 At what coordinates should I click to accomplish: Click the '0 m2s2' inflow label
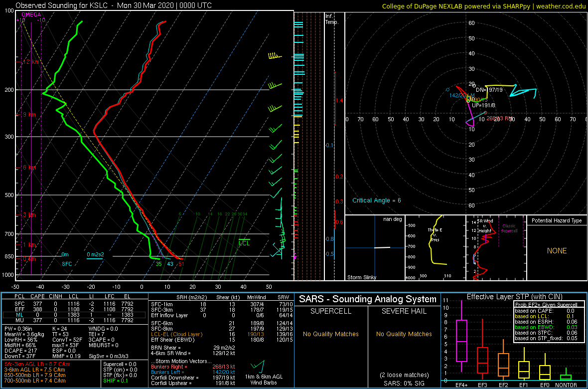click(x=95, y=254)
